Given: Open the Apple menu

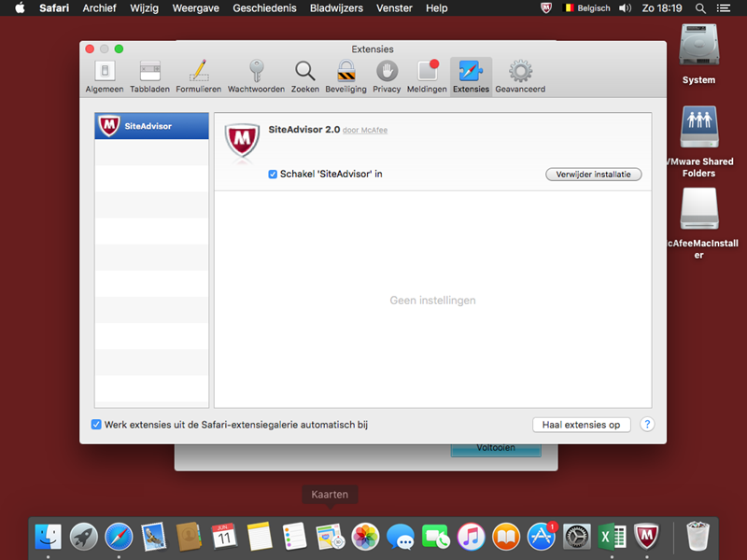Looking at the screenshot, I should pos(20,8).
